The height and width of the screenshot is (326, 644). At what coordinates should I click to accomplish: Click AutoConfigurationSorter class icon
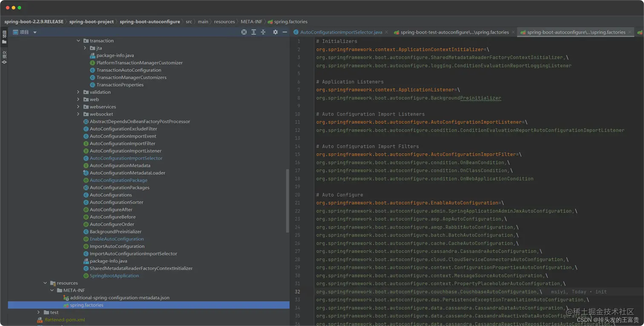click(86, 202)
